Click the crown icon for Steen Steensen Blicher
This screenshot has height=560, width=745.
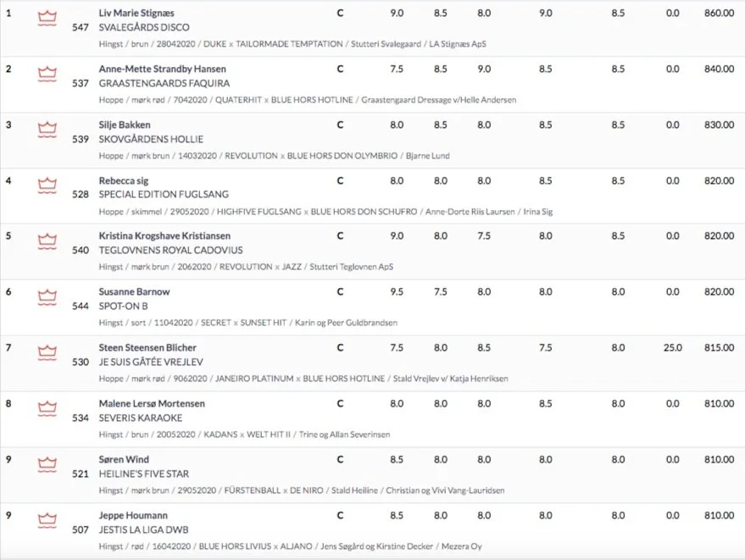pos(47,353)
